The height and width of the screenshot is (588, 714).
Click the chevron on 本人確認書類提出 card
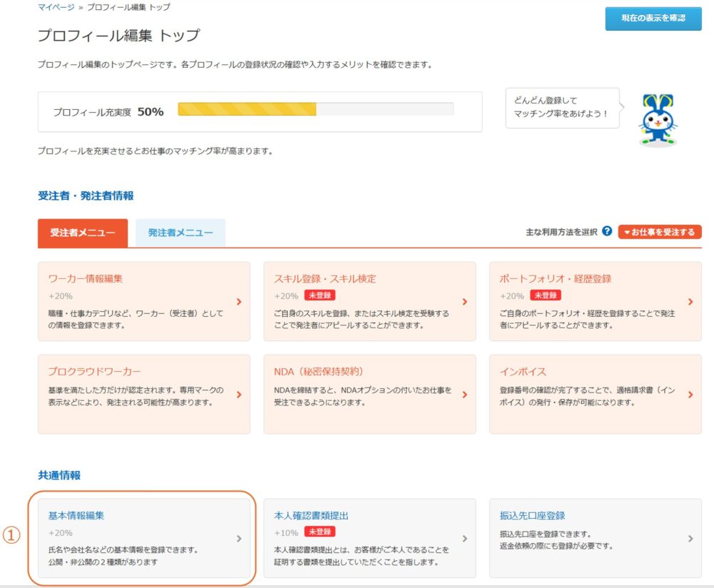tap(465, 538)
